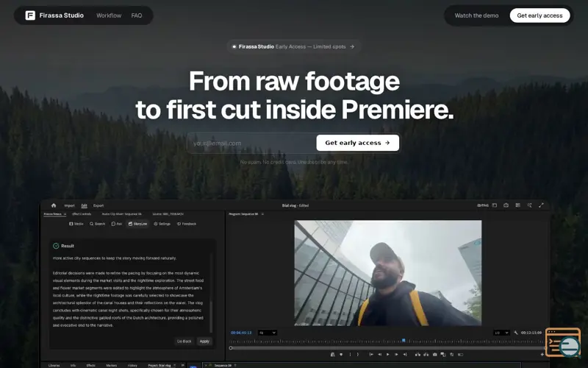Click Step Forward one frame icon

pyautogui.click(x=396, y=355)
